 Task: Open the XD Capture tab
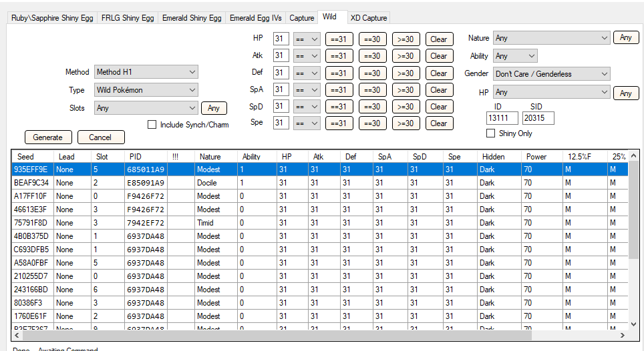click(x=368, y=18)
